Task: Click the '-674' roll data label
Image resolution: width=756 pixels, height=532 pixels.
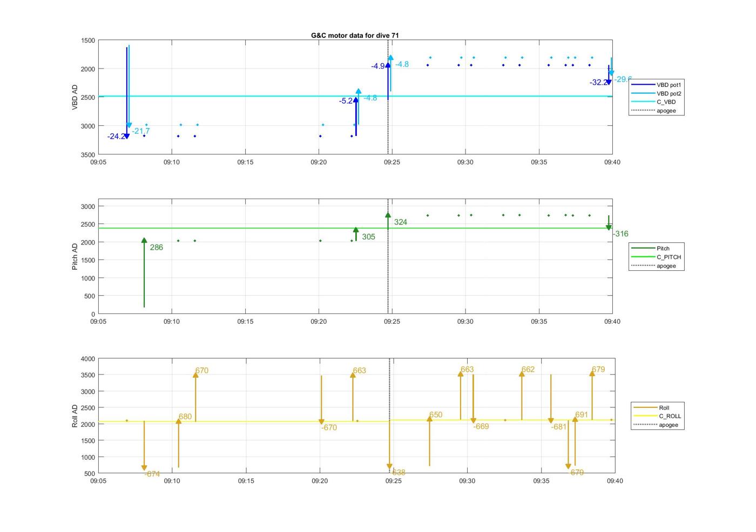Action: tap(152, 474)
